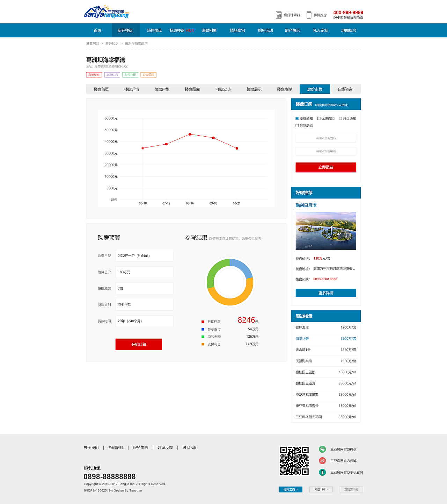This screenshot has height=504, width=447.
Task: Click the 公立医院 tag
Action: click(148, 75)
